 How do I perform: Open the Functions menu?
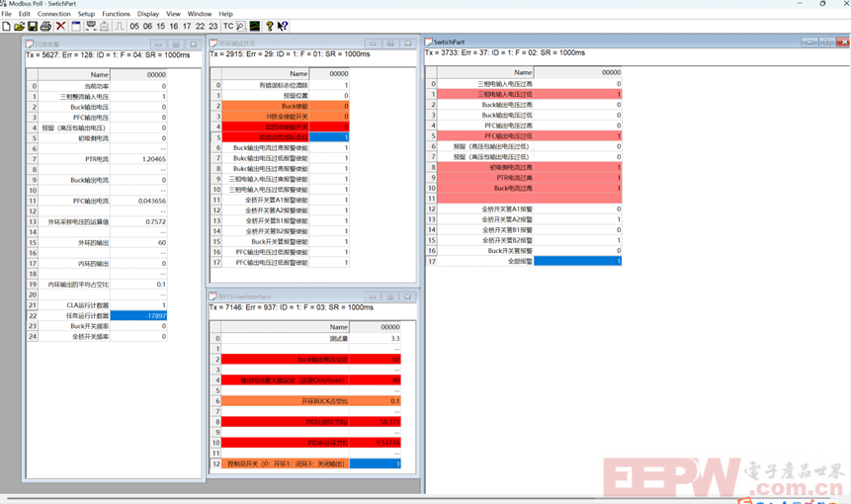coord(117,14)
